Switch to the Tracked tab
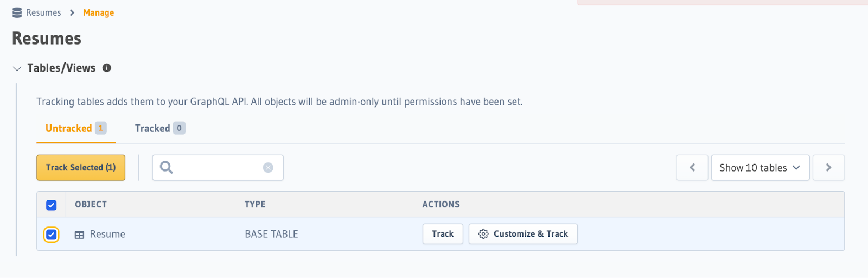Screen dimensions: 868x278 click(x=160, y=128)
